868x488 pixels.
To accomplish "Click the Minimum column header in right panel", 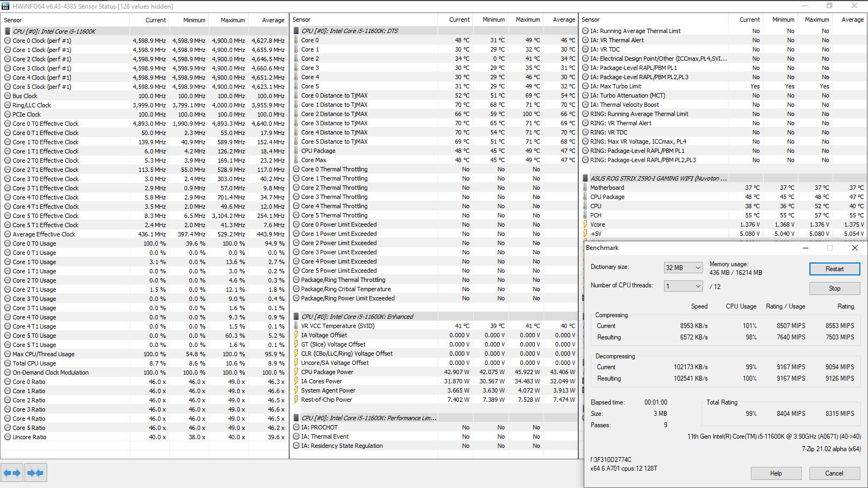I will (781, 20).
